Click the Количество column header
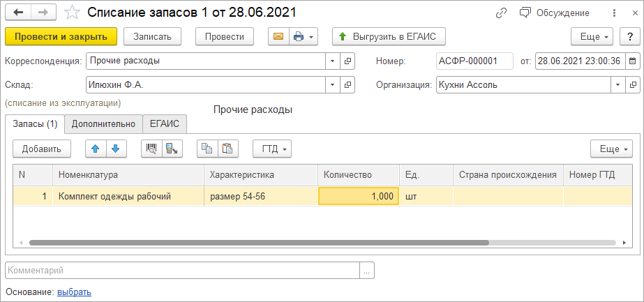The image size is (644, 302). coord(359,175)
